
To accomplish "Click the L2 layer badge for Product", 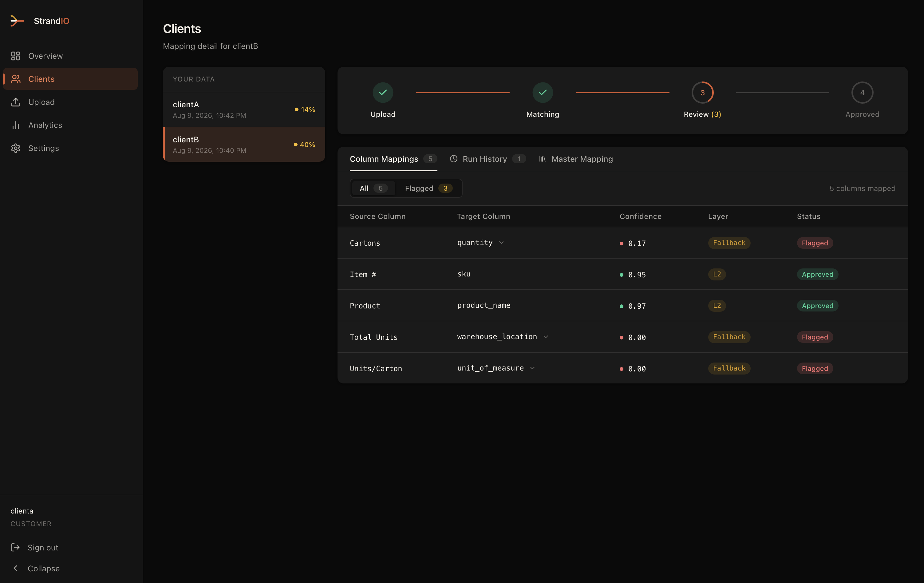I will point(717,306).
